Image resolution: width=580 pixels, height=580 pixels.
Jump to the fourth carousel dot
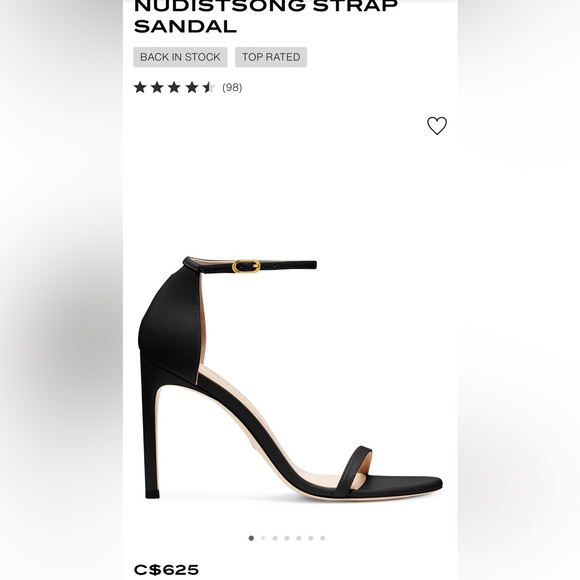[287, 538]
